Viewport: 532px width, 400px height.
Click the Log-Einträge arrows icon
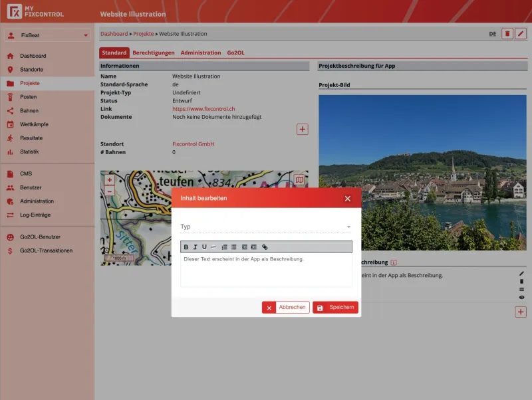coord(10,215)
